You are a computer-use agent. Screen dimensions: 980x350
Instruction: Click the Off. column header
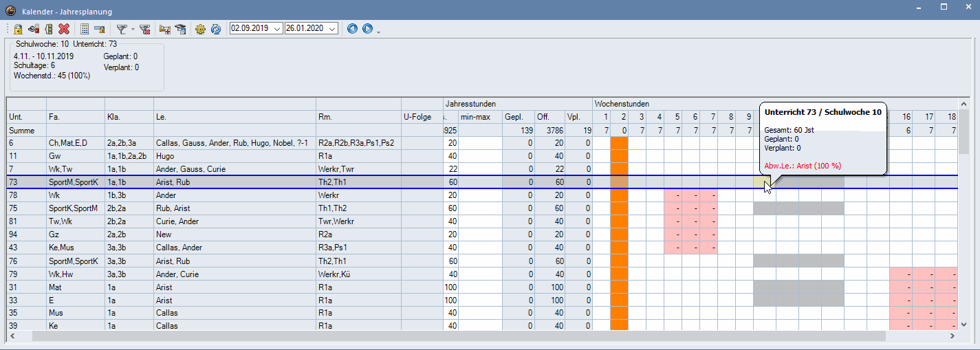coord(549,117)
